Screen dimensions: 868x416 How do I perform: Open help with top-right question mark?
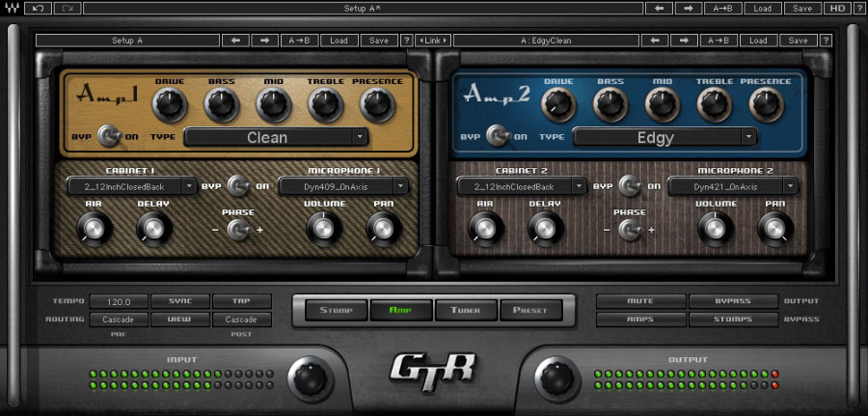(856, 8)
